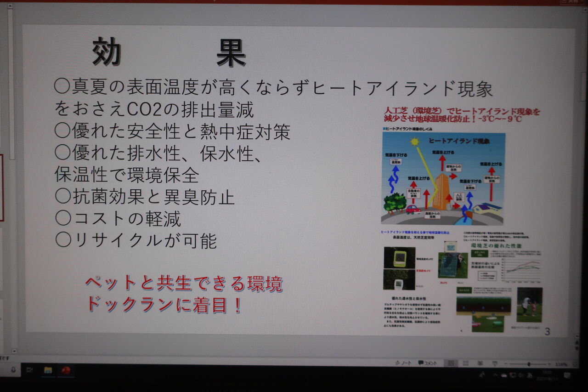Screen dimensions: 588x392
Task: Click the network icon in system tray
Action: click(513, 375)
